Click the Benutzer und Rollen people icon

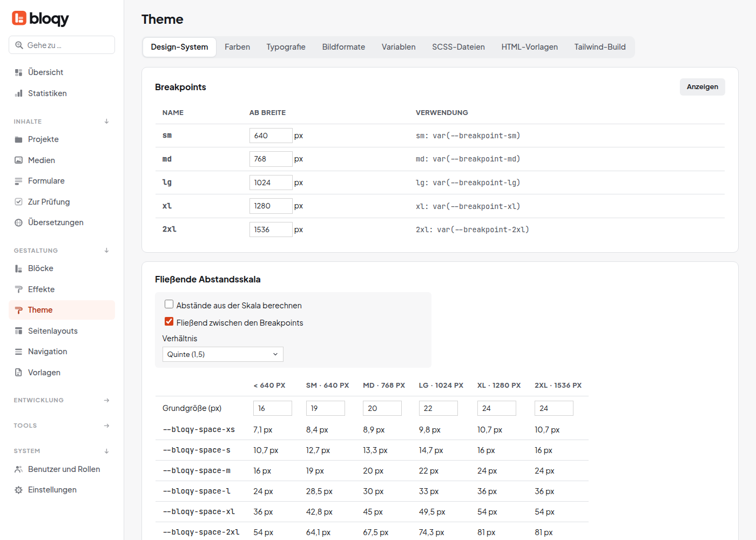click(x=18, y=469)
